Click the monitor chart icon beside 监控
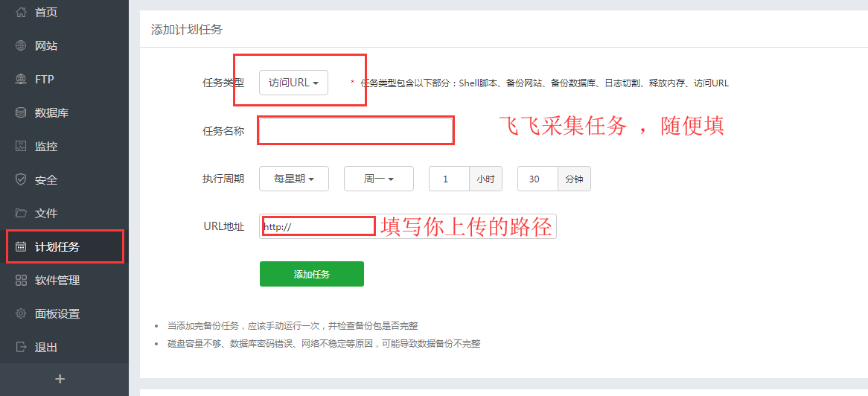 (x=21, y=146)
